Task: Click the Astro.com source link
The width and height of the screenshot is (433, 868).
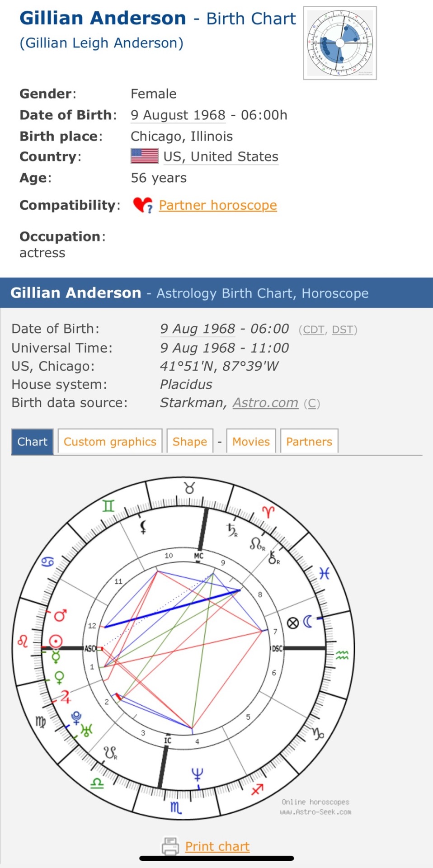Action: [x=265, y=402]
